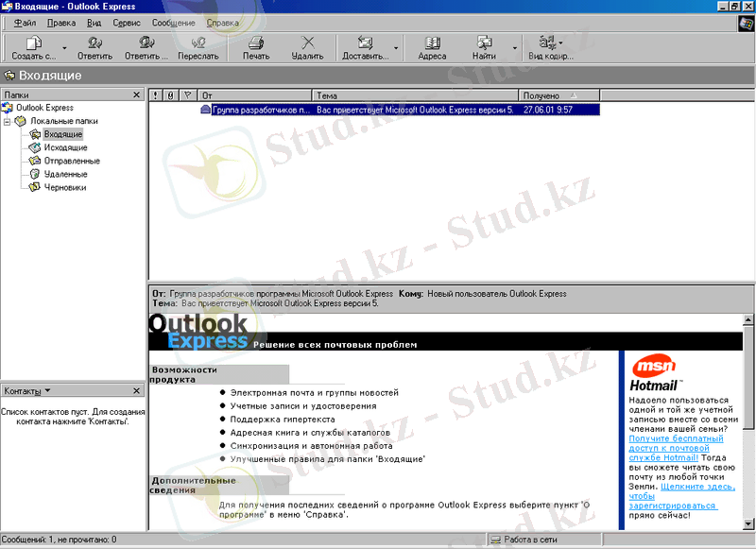Close the Папки pane with X button

point(136,95)
